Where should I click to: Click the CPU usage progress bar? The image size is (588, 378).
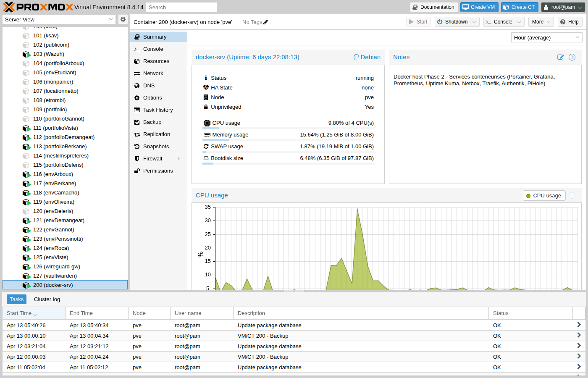288,128
